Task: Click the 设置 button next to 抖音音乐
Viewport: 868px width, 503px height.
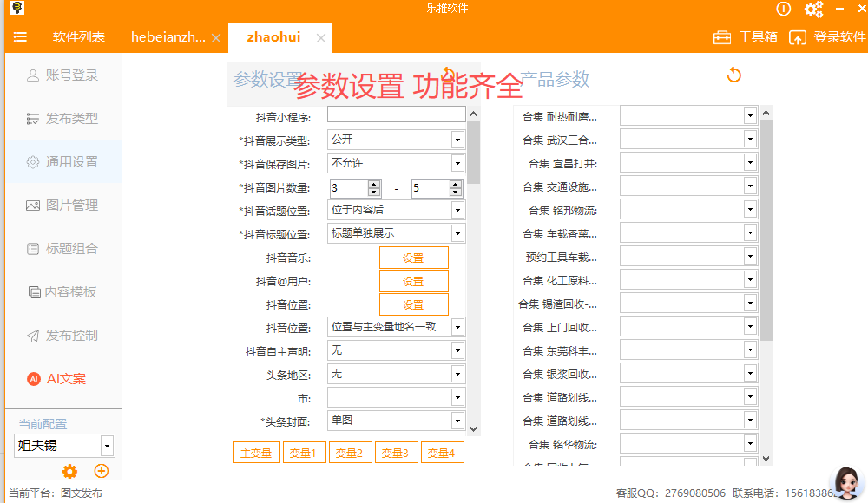Action: coord(414,258)
